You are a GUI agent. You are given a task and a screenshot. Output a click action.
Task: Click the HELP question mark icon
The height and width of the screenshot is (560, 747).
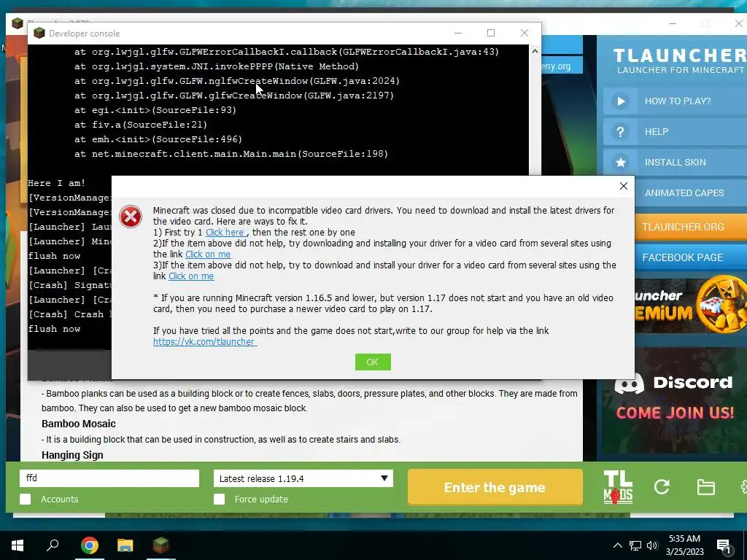click(x=620, y=132)
